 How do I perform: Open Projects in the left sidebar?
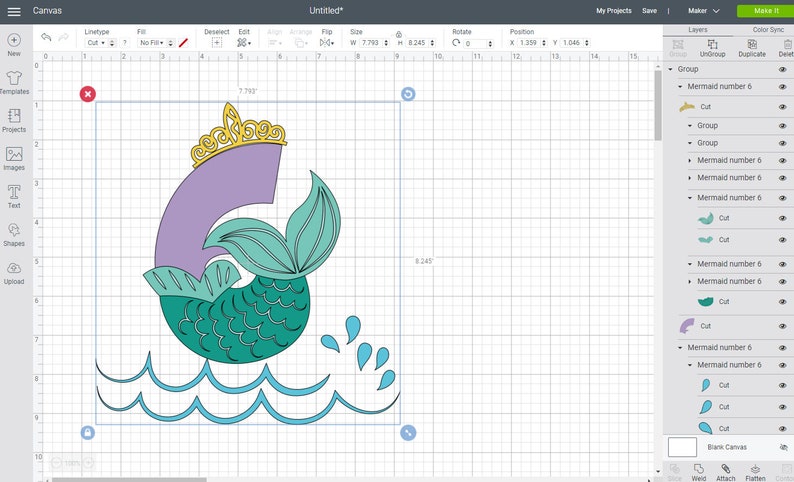coord(14,120)
